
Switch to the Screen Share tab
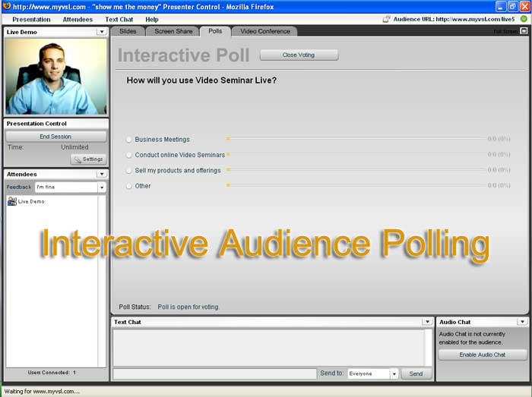(x=173, y=32)
